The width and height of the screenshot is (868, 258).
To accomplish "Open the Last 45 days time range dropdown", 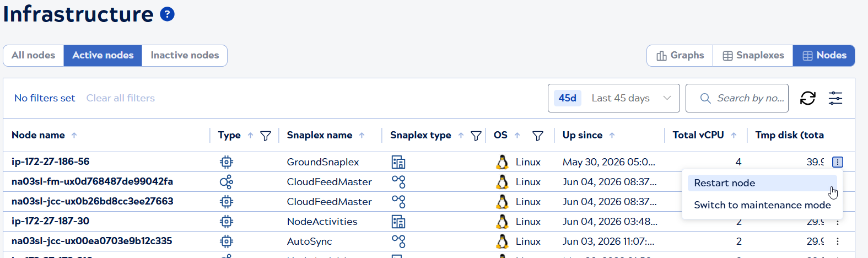I will click(x=613, y=98).
